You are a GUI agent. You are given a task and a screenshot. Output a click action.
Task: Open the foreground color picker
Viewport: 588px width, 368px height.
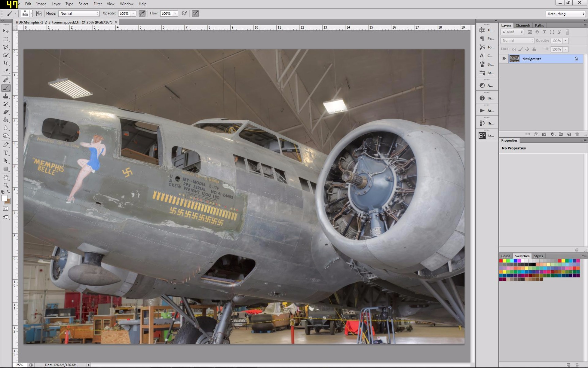tap(4, 198)
